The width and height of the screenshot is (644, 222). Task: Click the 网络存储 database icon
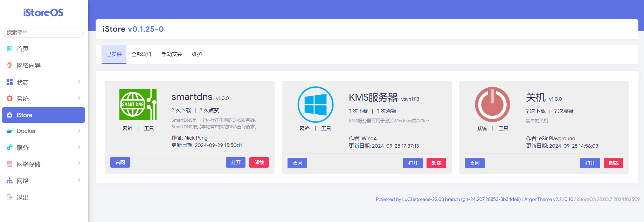(x=10, y=164)
